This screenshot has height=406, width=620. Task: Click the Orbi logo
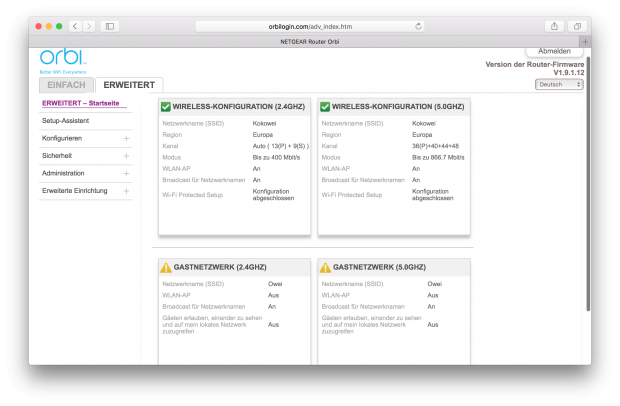[x=63, y=60]
